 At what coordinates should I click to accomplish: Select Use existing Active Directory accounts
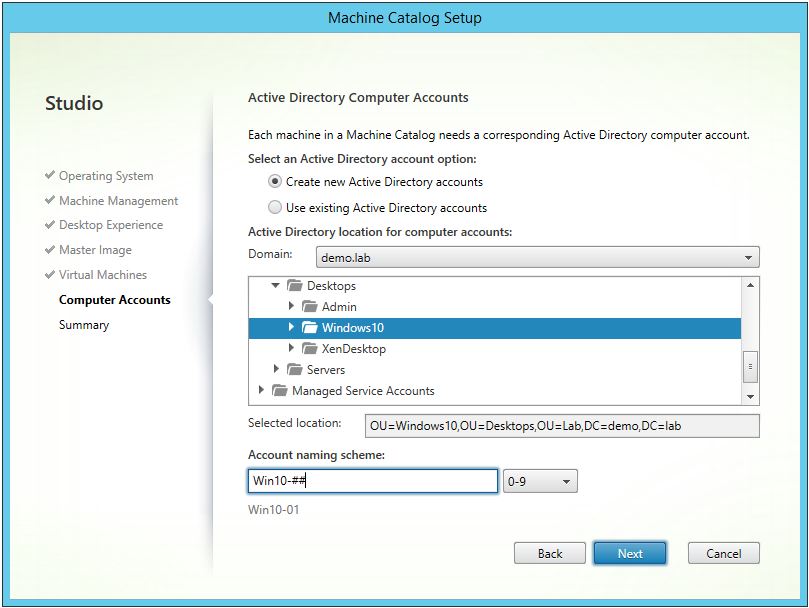coord(275,208)
